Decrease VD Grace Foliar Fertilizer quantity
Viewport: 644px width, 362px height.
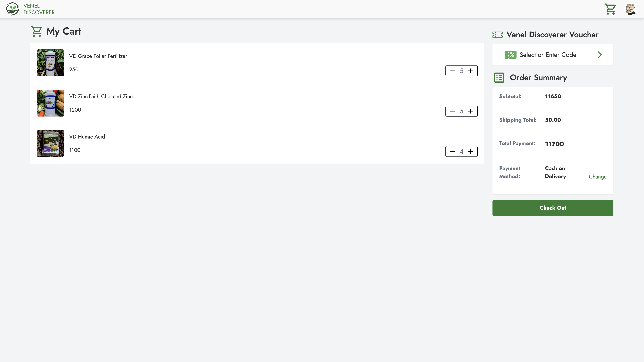pyautogui.click(x=452, y=71)
